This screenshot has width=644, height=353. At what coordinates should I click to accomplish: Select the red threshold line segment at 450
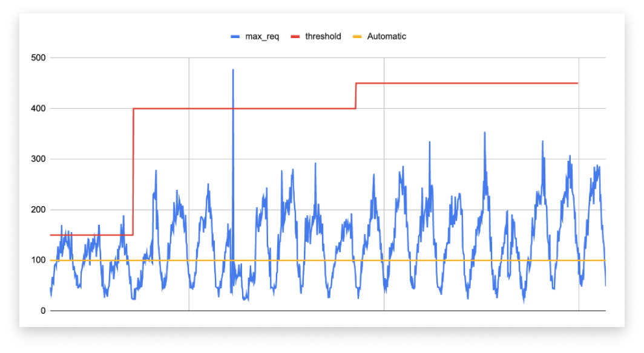click(x=466, y=83)
